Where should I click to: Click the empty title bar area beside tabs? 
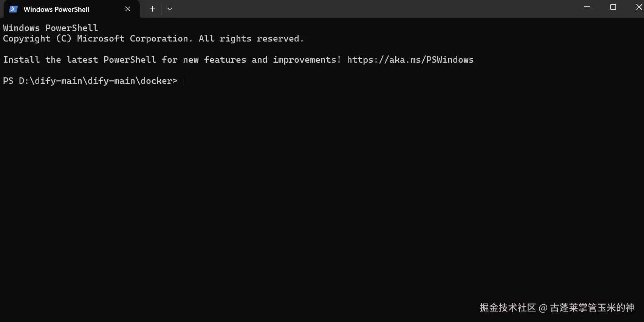pos(378,9)
